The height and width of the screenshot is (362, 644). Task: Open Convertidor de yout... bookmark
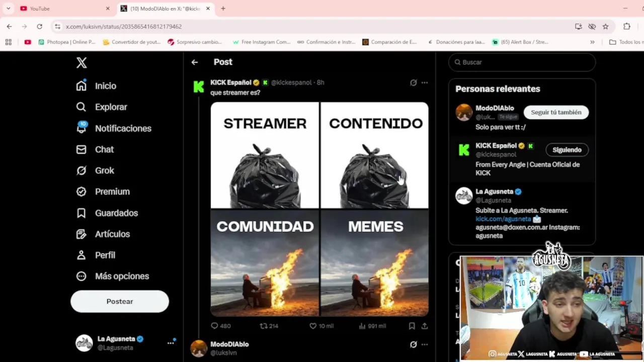[131, 42]
